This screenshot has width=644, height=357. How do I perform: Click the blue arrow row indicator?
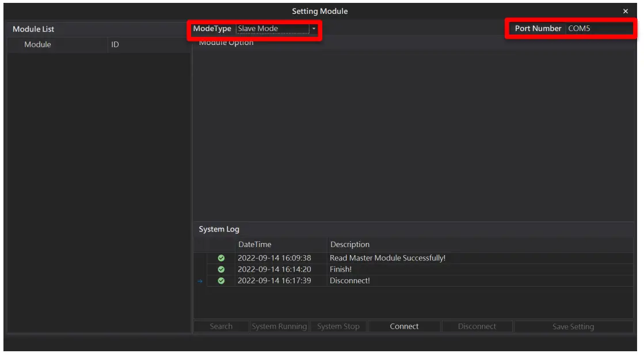coord(200,282)
